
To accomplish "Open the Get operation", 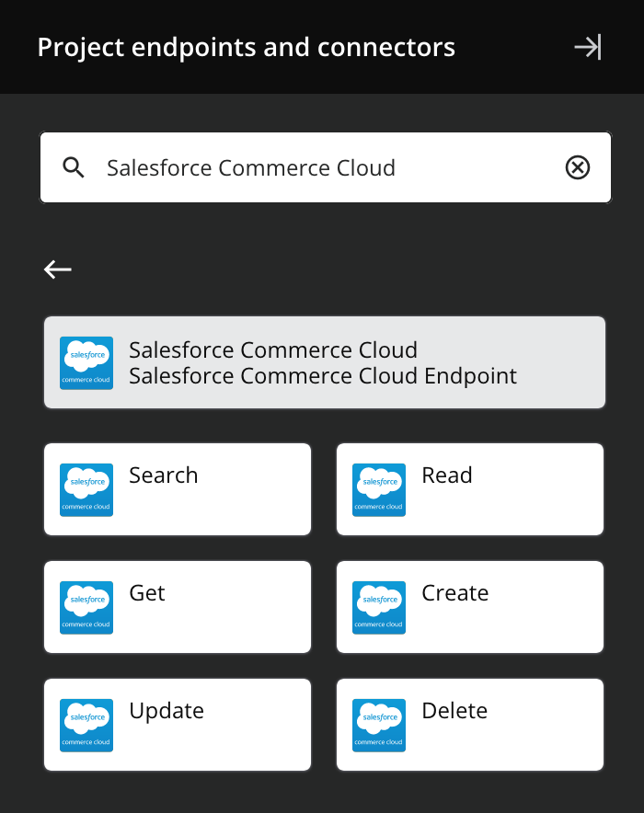I will tap(177, 606).
